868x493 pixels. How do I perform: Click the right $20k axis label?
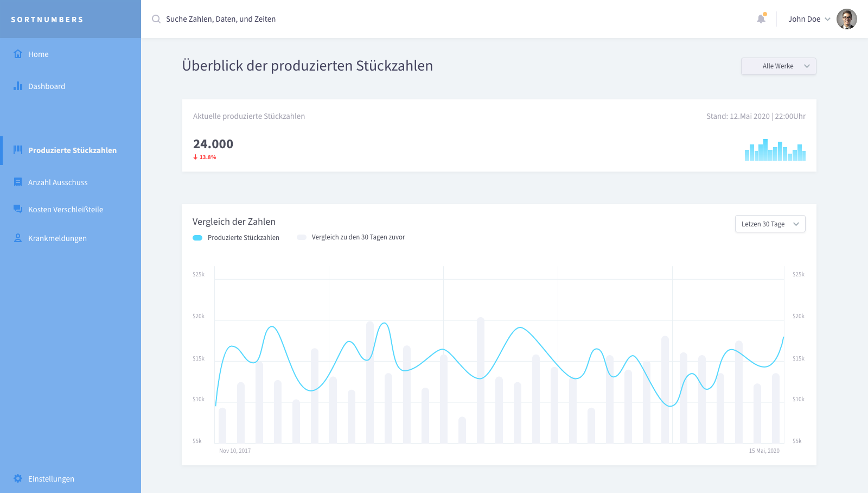tap(799, 316)
